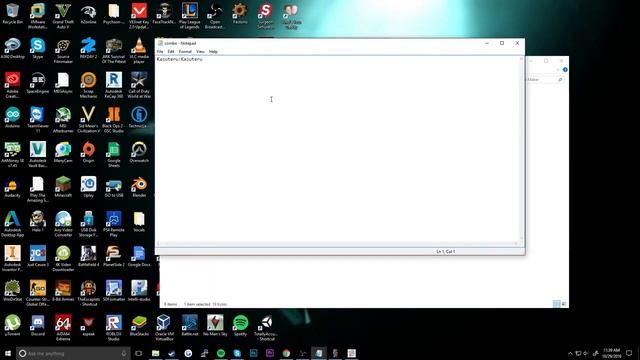Select the Surgeon Simulator desktop icon
This screenshot has width=640, height=360.
pos(265,16)
